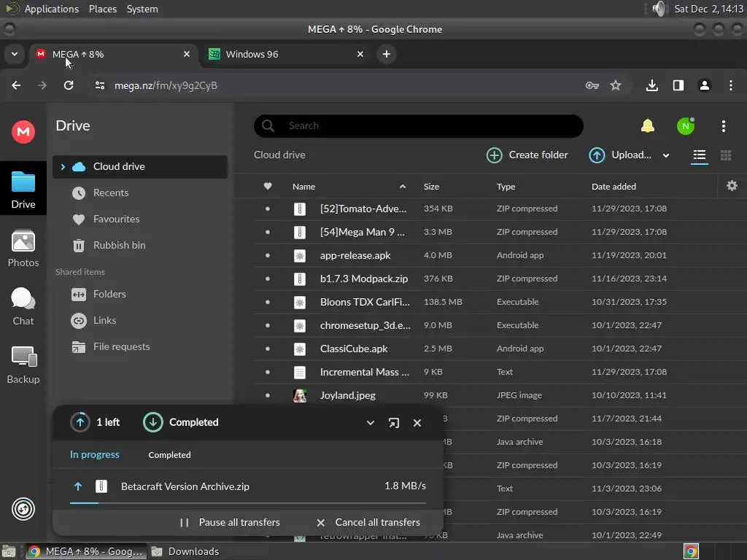Toggle Name column sort arrow
Image resolution: width=747 pixels, height=560 pixels.
point(403,187)
